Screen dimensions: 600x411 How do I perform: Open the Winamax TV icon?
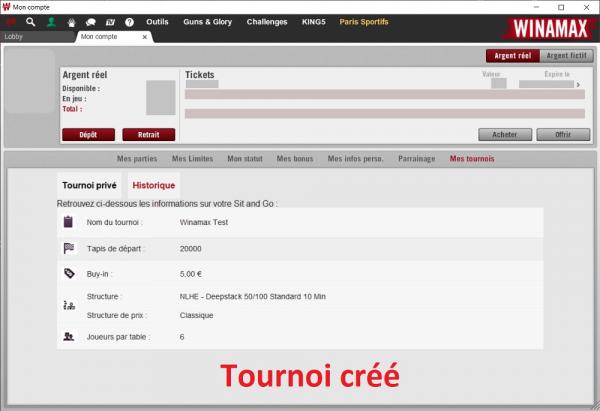110,23
